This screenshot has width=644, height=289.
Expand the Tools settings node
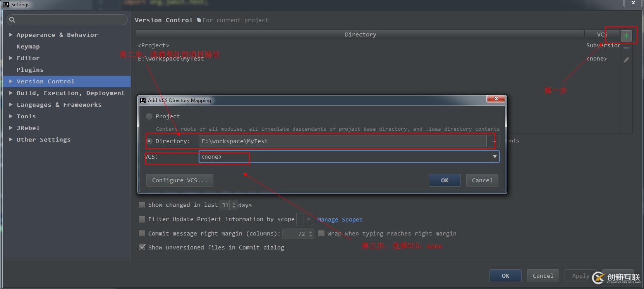(11, 116)
